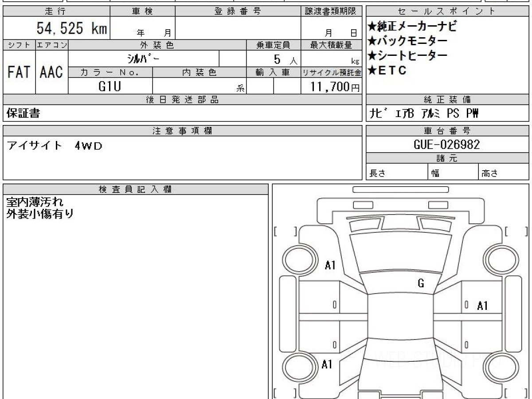Click the アイサイト 4WD note text
This screenshot has width=532, height=399.
(55, 146)
